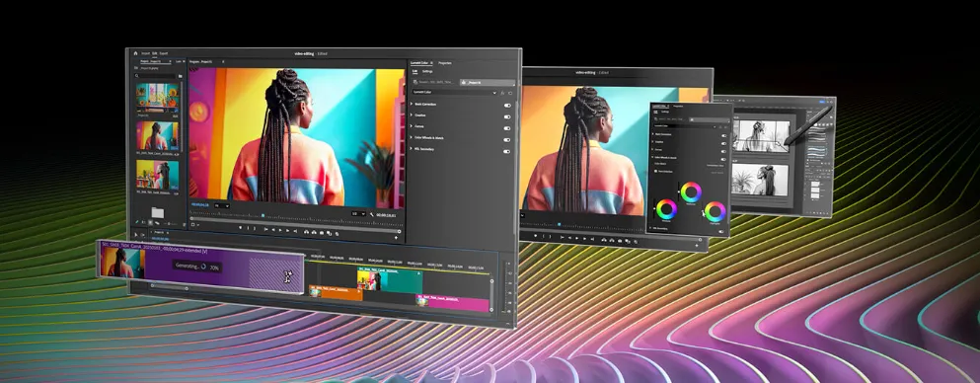Select upper storyboard sketch in Photoshop window
The image size is (980, 383).
(x=760, y=135)
